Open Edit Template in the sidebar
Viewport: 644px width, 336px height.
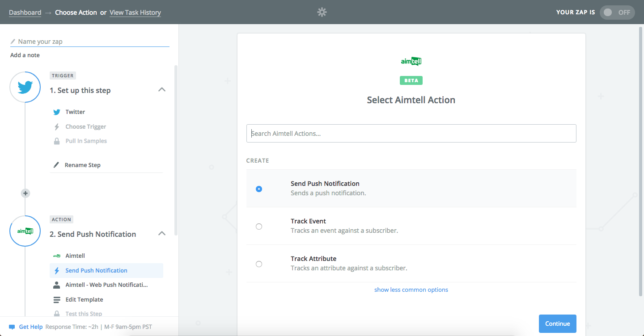[84, 300]
